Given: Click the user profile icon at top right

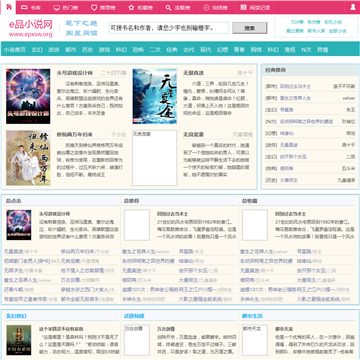Looking at the screenshot, I should [x=353, y=7].
